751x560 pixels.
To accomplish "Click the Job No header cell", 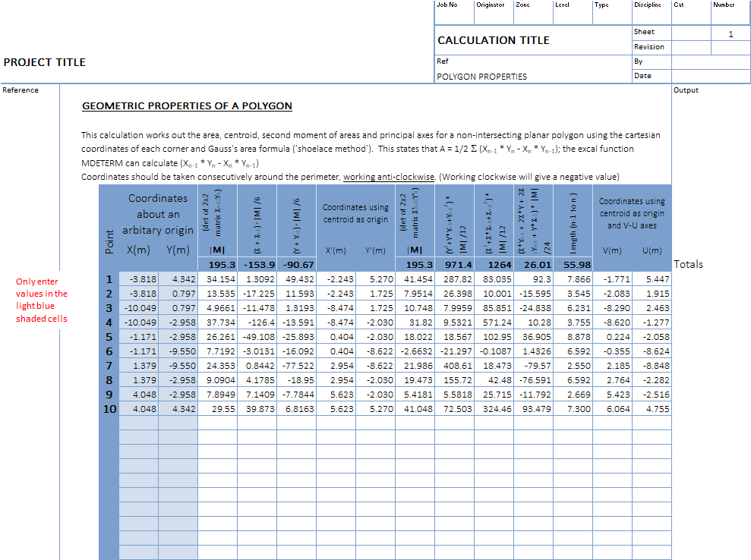I will 454,12.
